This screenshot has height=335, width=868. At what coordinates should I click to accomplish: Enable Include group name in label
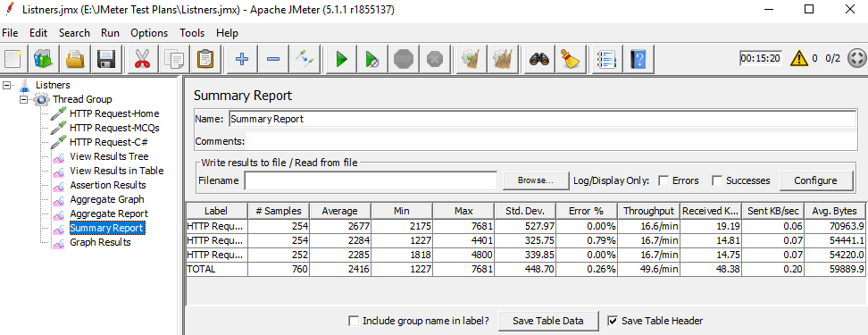click(x=353, y=321)
